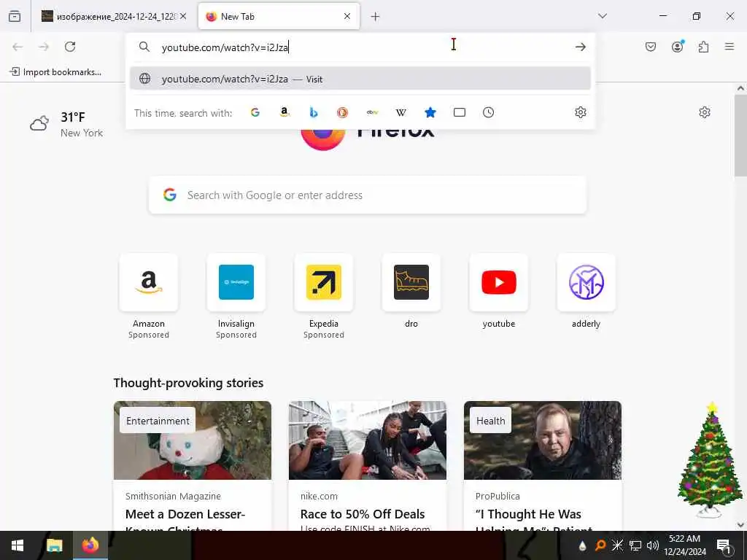Image resolution: width=747 pixels, height=560 pixels.
Task: Click Health story thumbnail image
Action: point(543,440)
